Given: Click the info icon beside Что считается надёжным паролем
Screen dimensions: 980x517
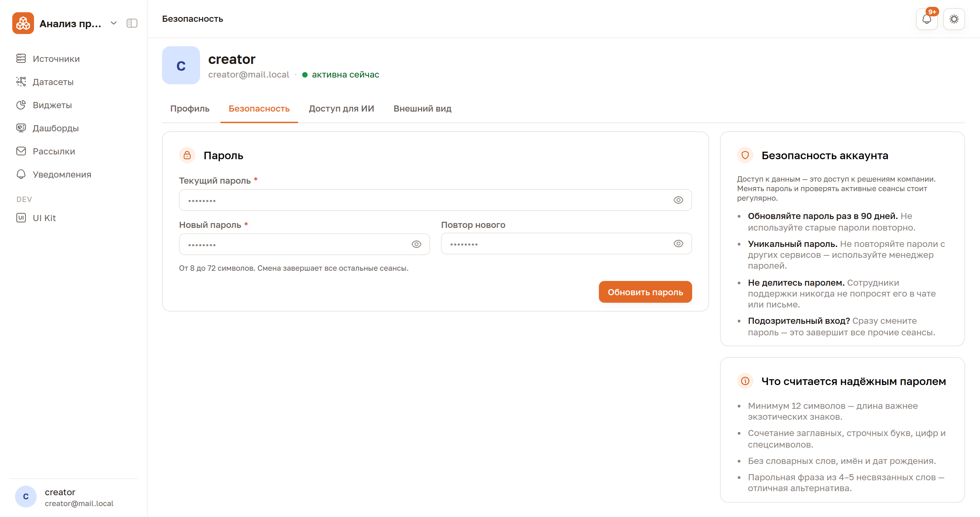Looking at the screenshot, I should (745, 381).
